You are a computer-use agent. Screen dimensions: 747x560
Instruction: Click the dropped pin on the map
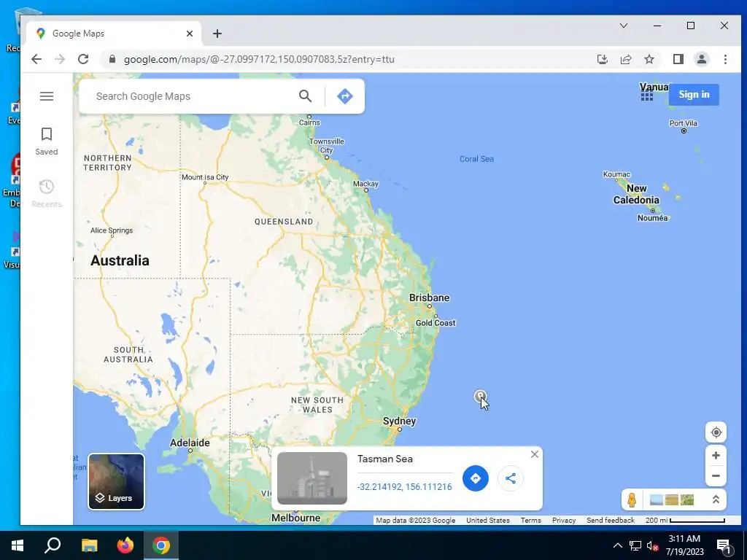point(480,396)
